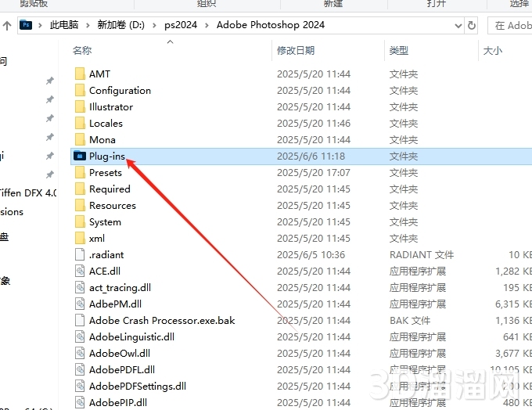Select the Configuration folder icon
The height and width of the screenshot is (410, 532).
point(80,90)
